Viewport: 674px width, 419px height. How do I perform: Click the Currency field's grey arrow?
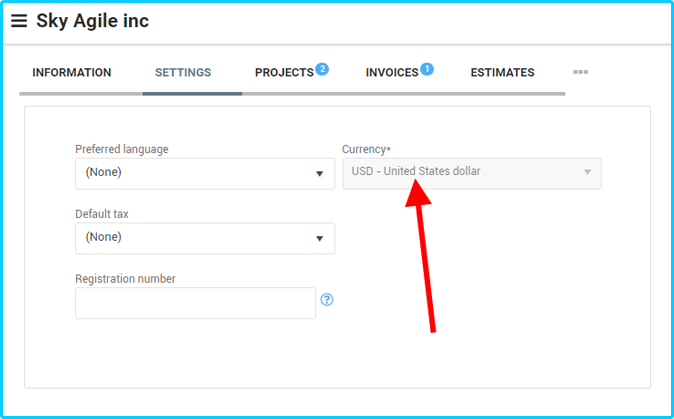coord(587,172)
